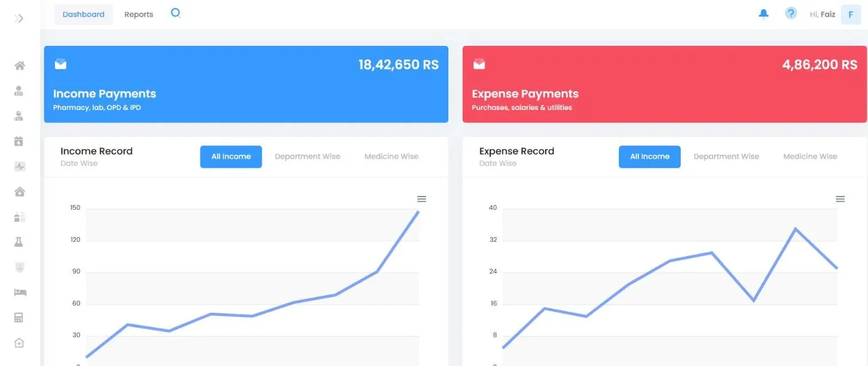Open notifications bell icon
Image resolution: width=868 pixels, height=366 pixels.
click(x=763, y=14)
